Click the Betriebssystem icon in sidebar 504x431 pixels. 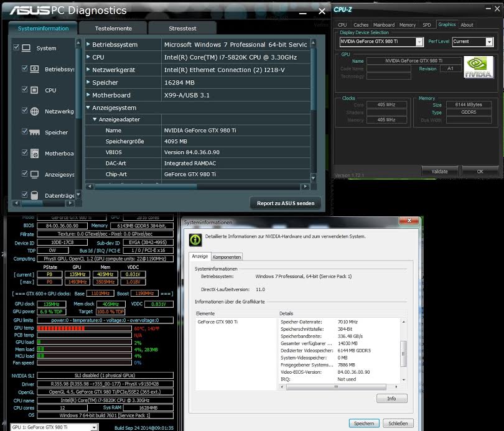(34, 69)
